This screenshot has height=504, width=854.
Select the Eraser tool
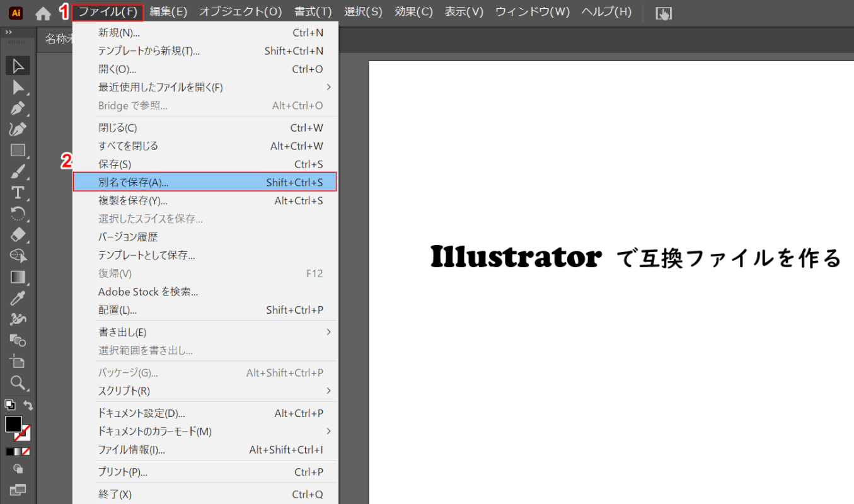tap(18, 234)
